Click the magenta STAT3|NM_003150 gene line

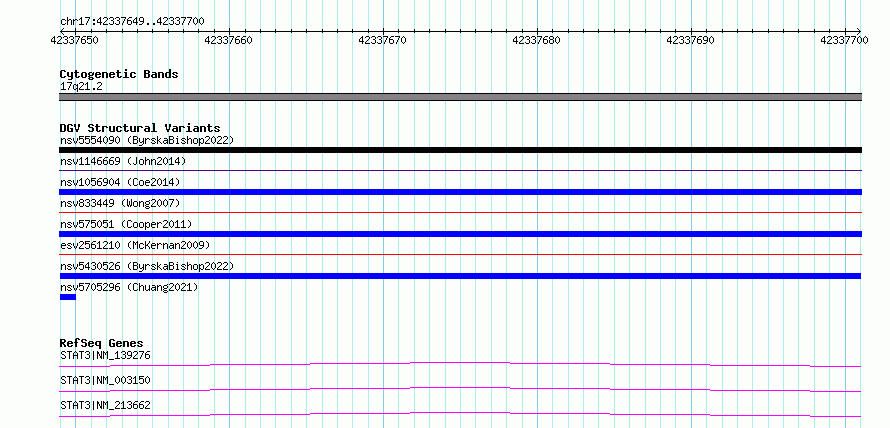point(460,389)
